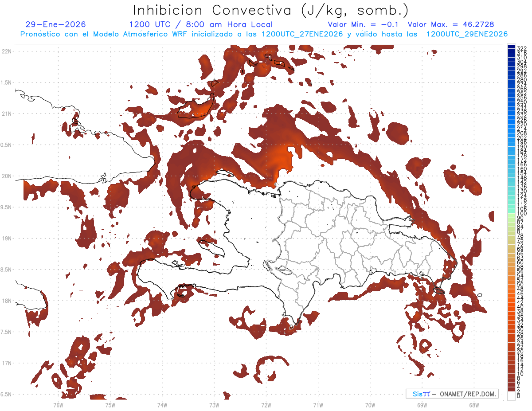Click the '75W' longitude label
Image resolution: width=532 pixels, height=411 pixels.
(110, 404)
